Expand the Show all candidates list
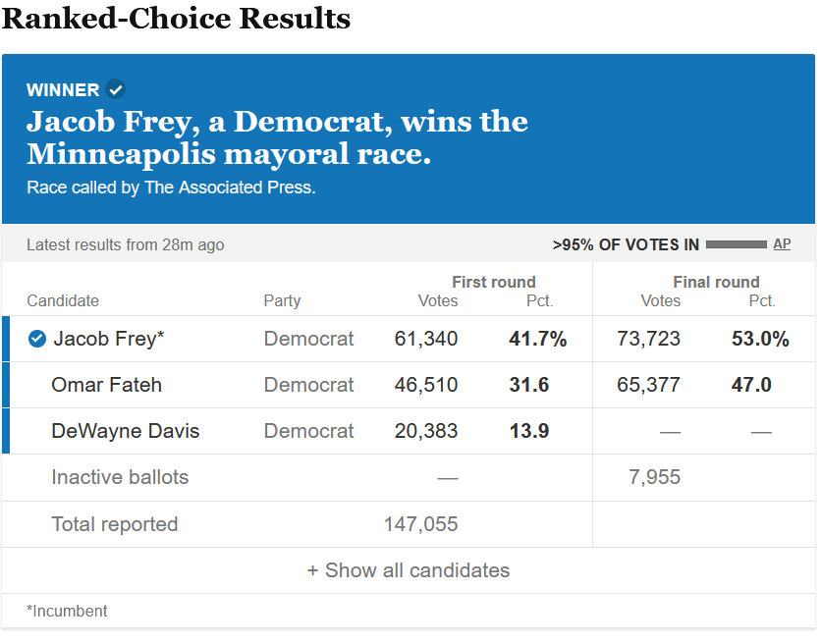The width and height of the screenshot is (821, 644). (409, 570)
